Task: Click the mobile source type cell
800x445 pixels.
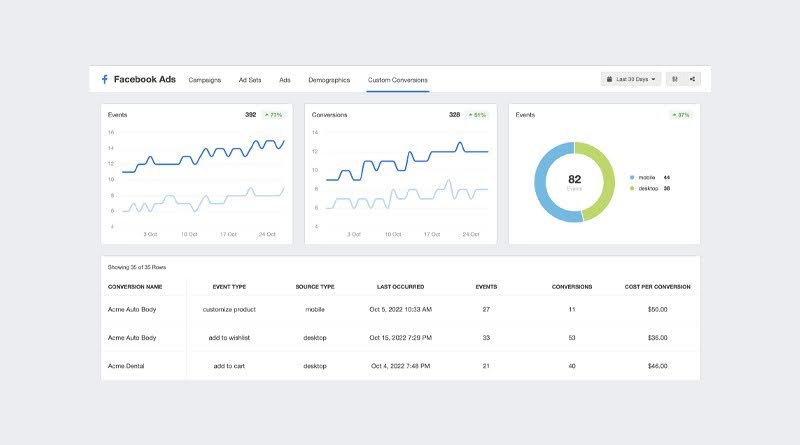Action: tap(315, 309)
